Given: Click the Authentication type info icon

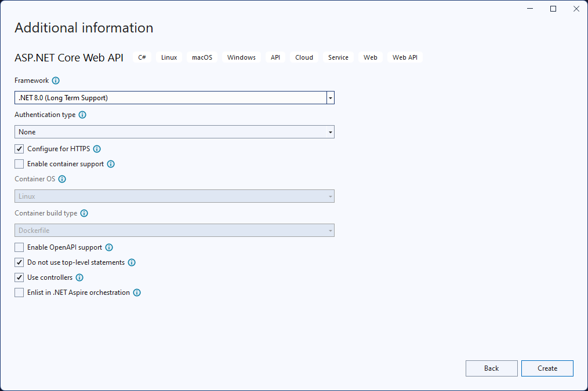Looking at the screenshot, I should coord(82,115).
